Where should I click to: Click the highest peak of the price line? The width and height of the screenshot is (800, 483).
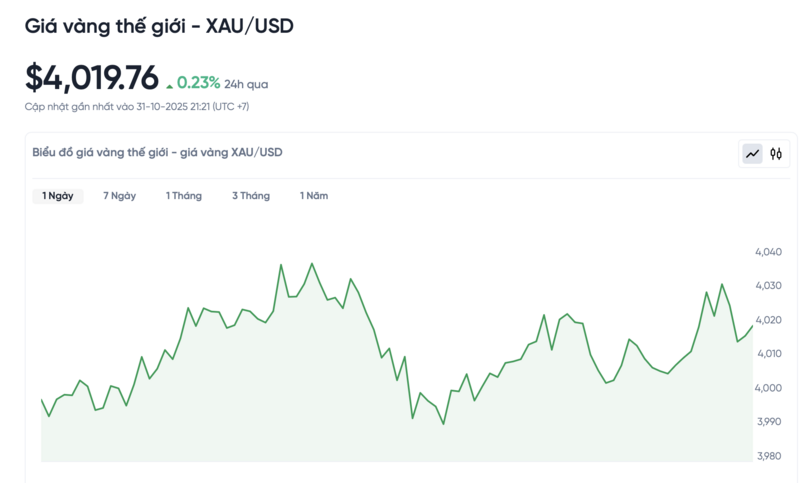tap(312, 264)
